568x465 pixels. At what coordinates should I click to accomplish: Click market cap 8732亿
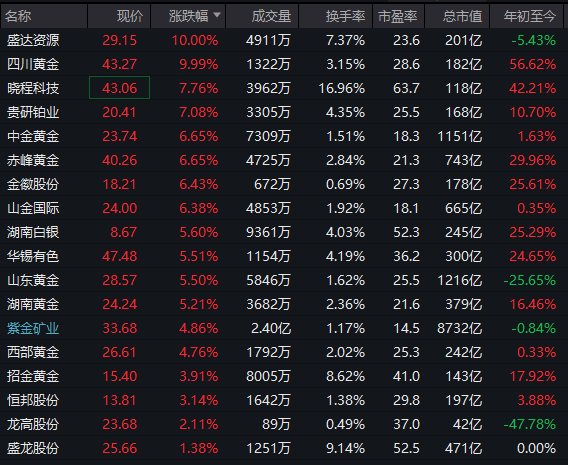pos(460,328)
